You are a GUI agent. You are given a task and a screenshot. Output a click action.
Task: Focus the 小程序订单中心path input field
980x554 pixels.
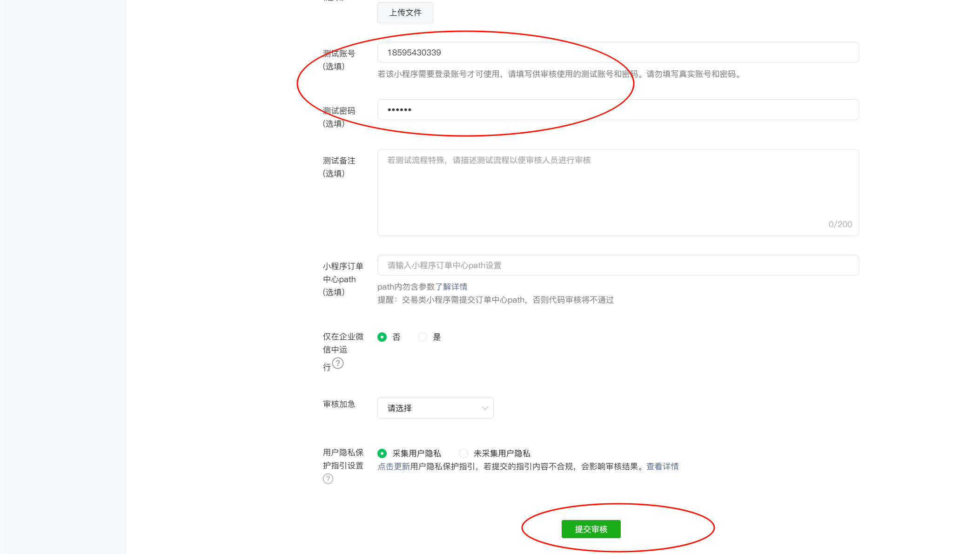pos(618,265)
